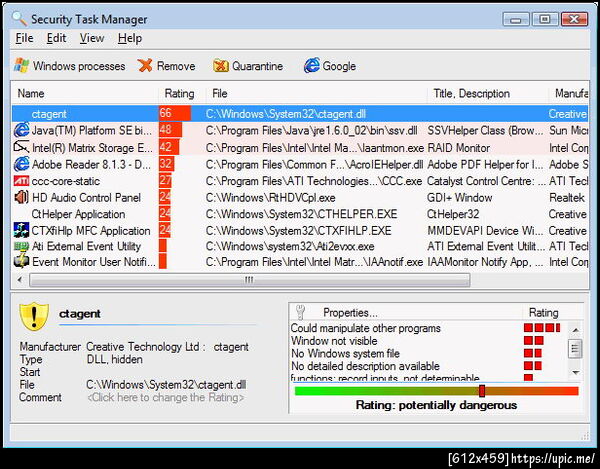Click 'Could manipulate other programs' property

pyautogui.click(x=365, y=328)
